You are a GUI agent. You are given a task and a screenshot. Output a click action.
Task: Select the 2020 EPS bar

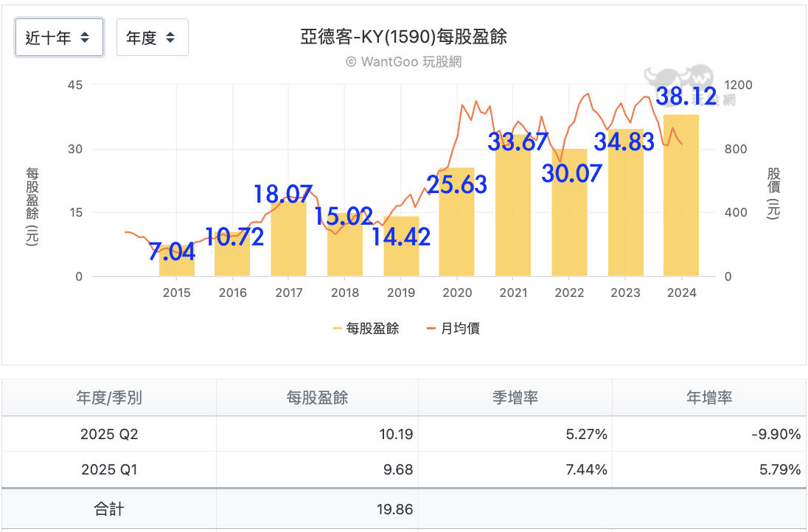click(457, 222)
